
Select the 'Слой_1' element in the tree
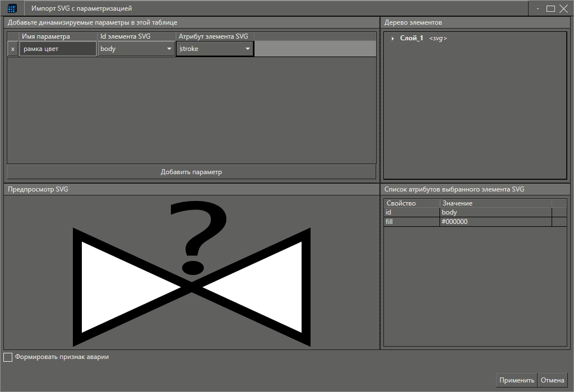coord(411,38)
